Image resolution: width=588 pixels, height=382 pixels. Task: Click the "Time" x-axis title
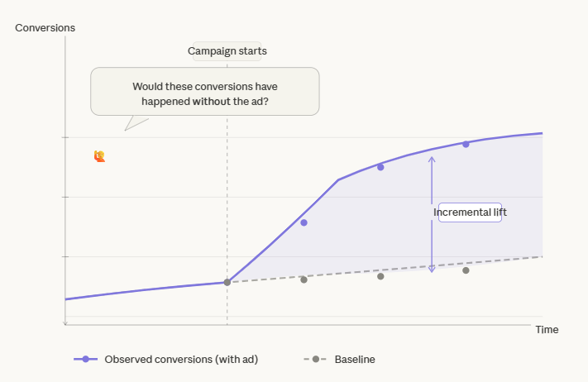[x=547, y=329]
